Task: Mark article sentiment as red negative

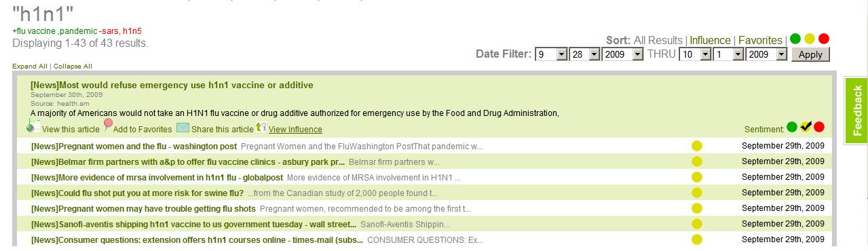Action: (x=819, y=127)
